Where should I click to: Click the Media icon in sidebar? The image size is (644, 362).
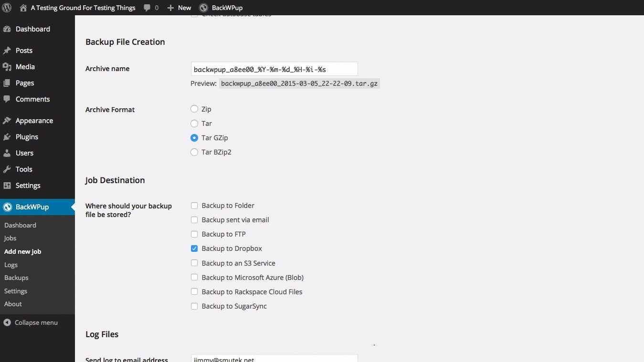tap(7, 67)
